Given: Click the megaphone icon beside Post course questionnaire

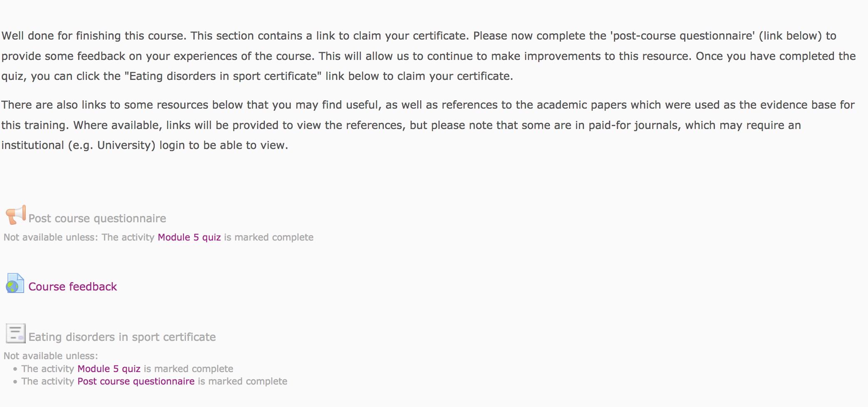Looking at the screenshot, I should (16, 215).
